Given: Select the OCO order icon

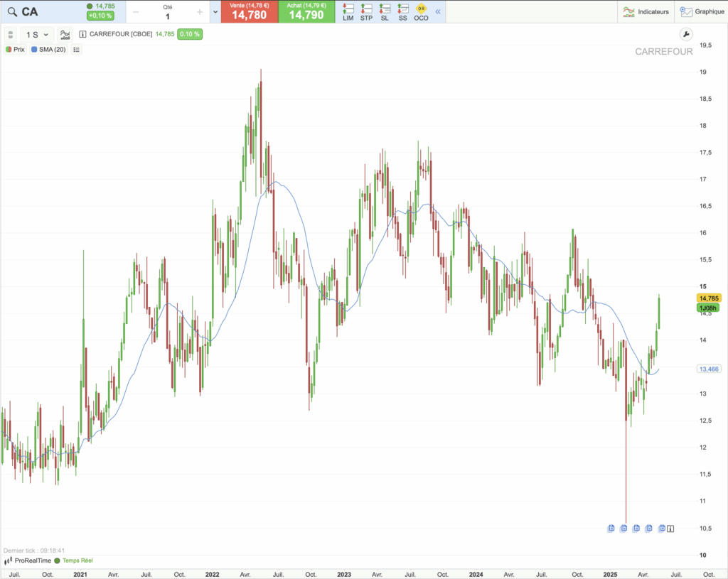Looking at the screenshot, I should [421, 12].
